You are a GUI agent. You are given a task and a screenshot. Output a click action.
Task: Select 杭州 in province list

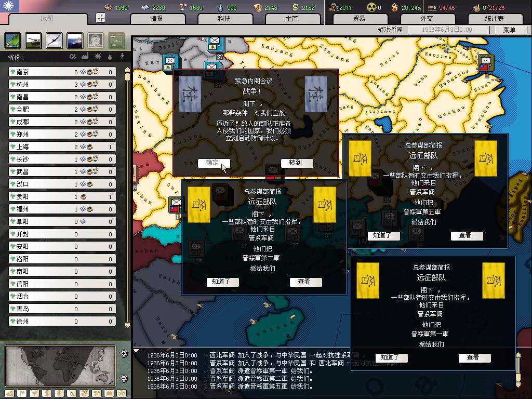62,85
